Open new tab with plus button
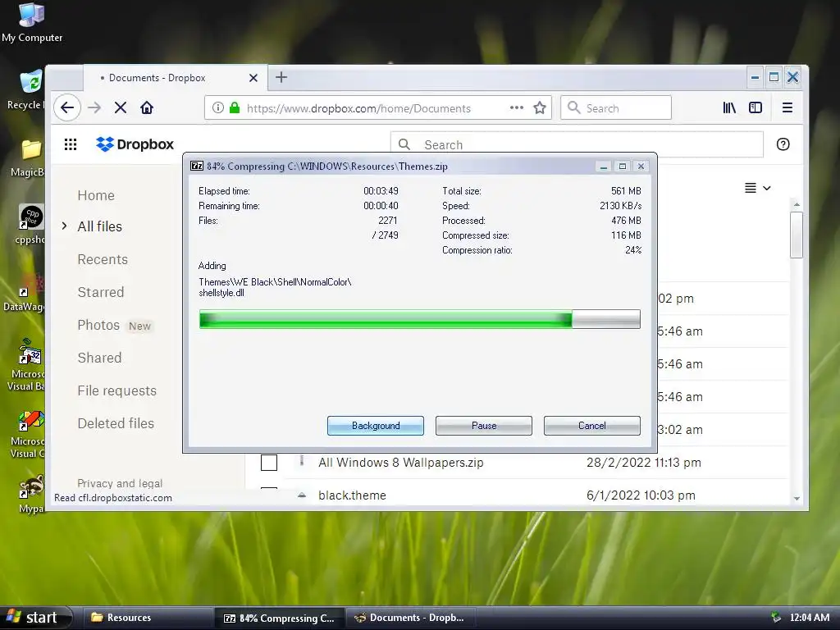 (281, 77)
